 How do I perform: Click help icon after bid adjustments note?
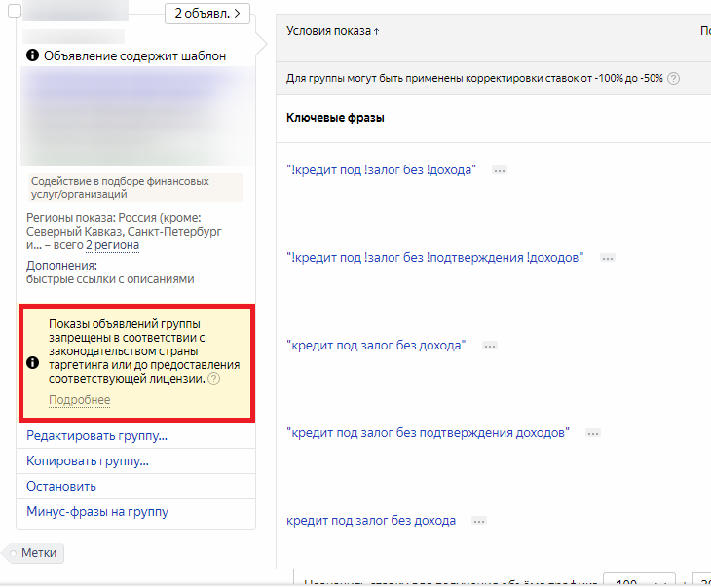point(674,79)
